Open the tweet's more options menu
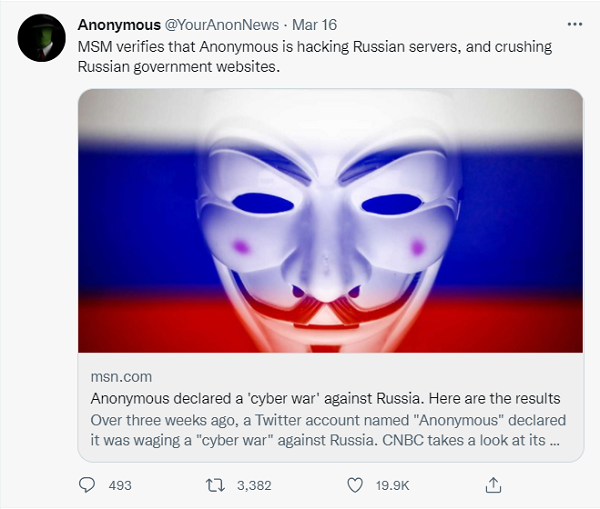This screenshot has height=509, width=600. (574, 24)
